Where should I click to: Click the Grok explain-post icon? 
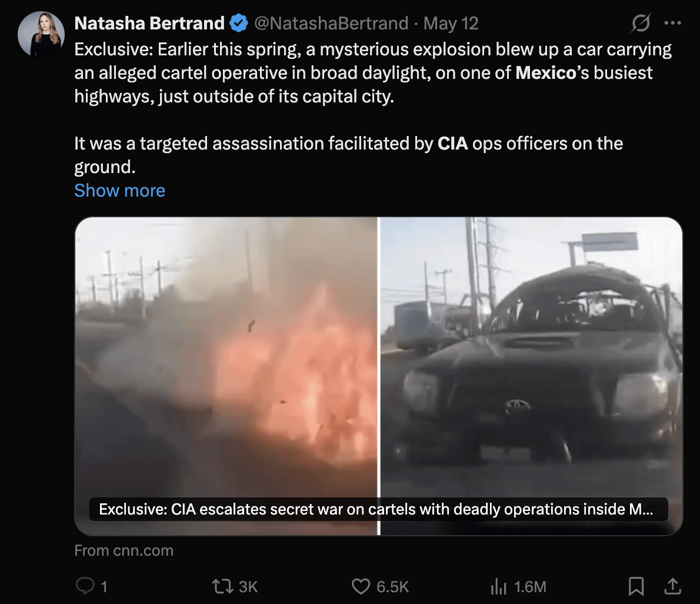click(x=641, y=23)
